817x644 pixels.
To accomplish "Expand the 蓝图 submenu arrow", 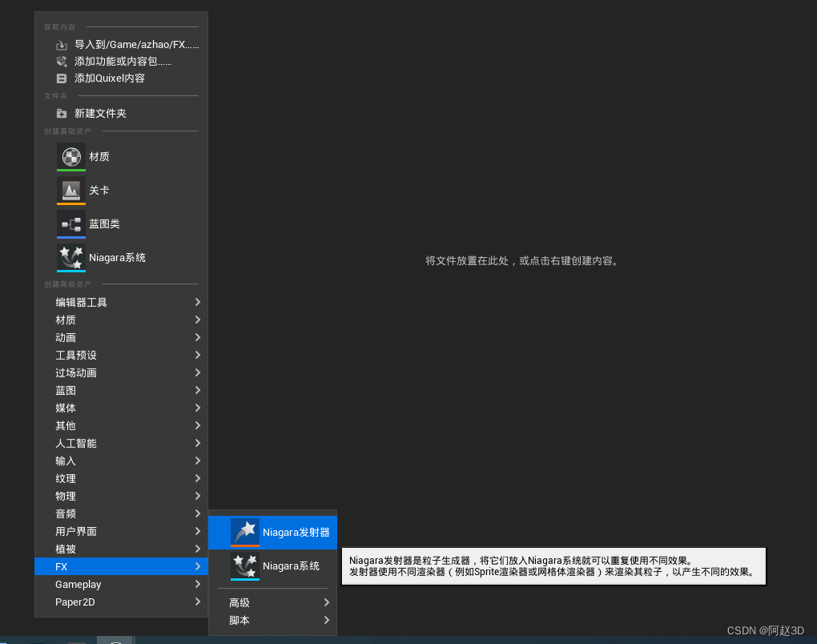I will [198, 390].
